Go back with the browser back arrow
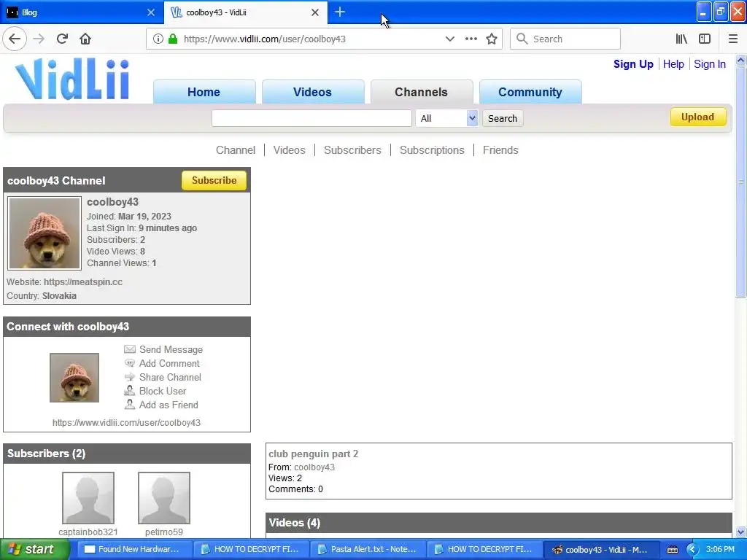 (x=15, y=39)
